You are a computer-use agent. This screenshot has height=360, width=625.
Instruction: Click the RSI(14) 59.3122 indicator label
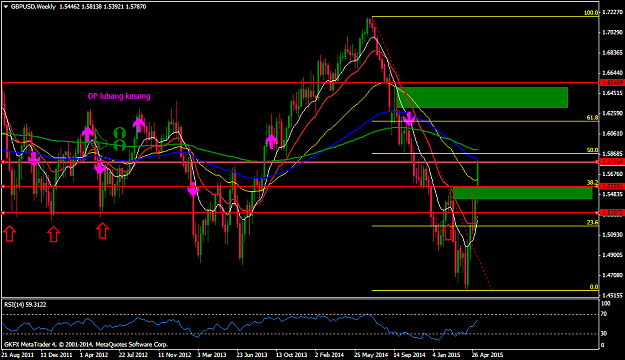pyautogui.click(x=25, y=305)
